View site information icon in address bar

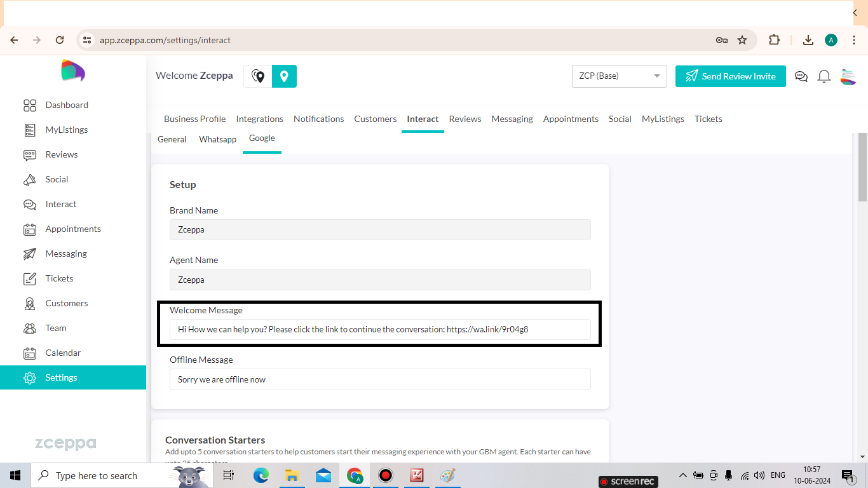(87, 40)
